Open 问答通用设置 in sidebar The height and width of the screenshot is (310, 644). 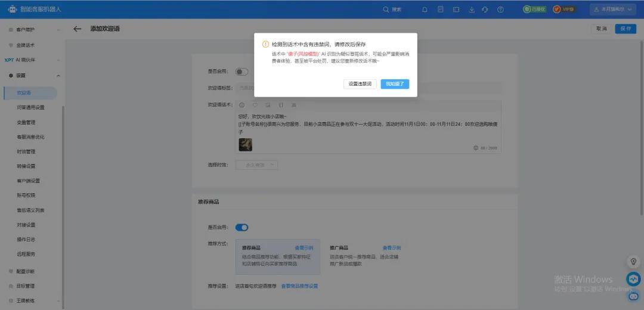(31, 107)
